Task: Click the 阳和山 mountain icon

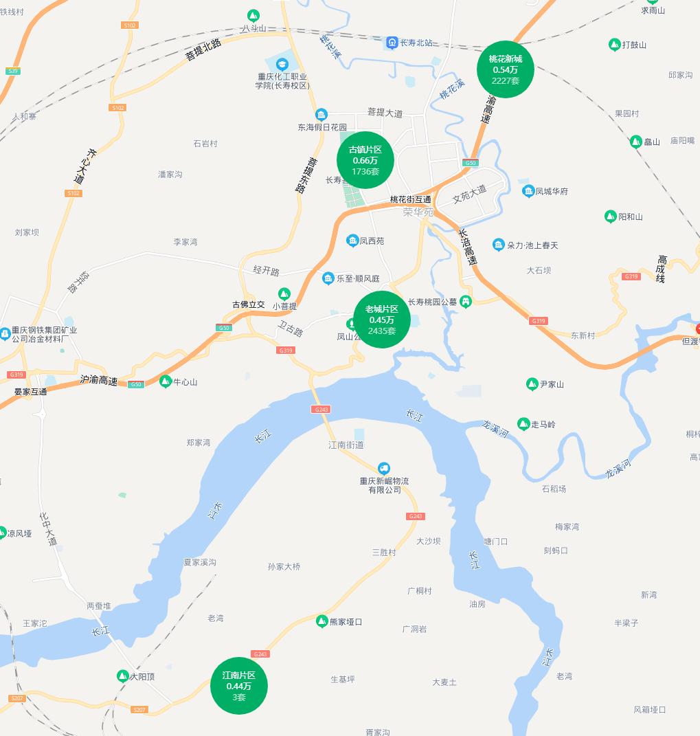Action: click(611, 216)
